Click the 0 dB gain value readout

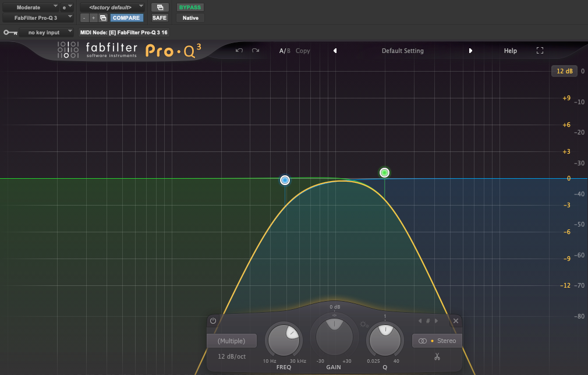335,307
